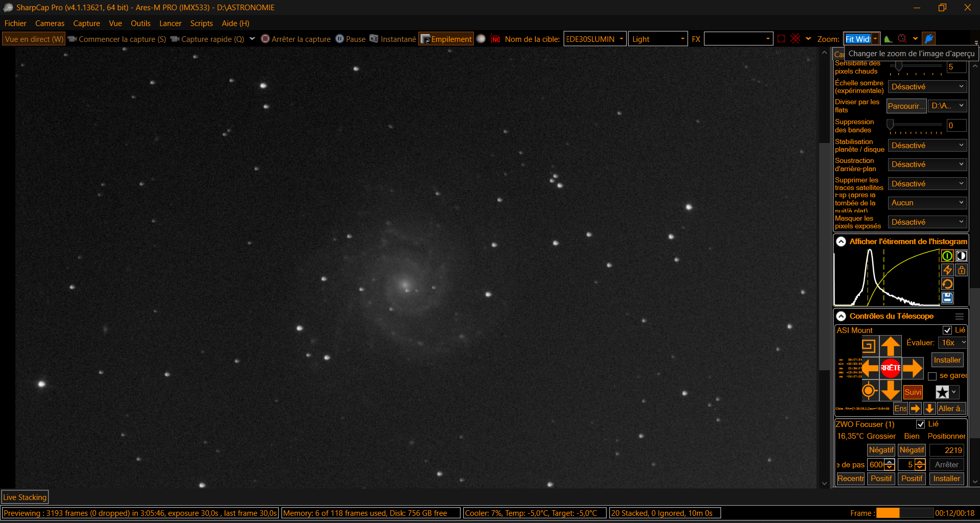Click the mount up arrow
Screen dimensions: 980x523
tap(890, 346)
